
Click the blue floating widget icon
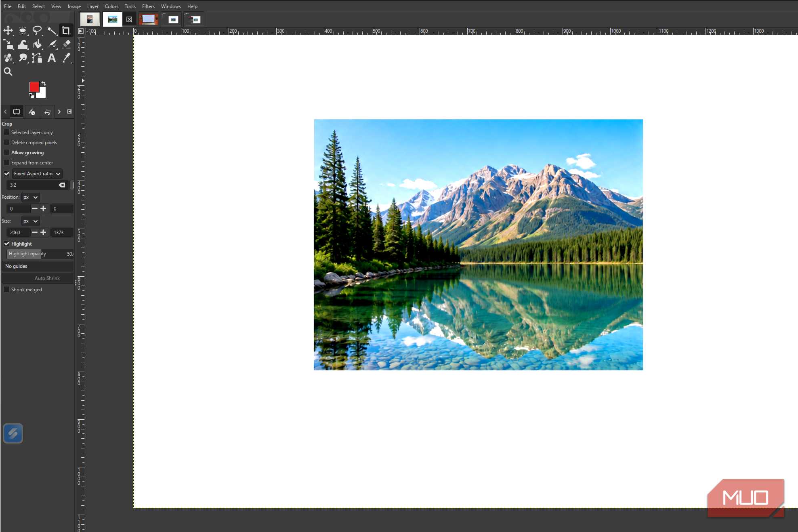[13, 433]
